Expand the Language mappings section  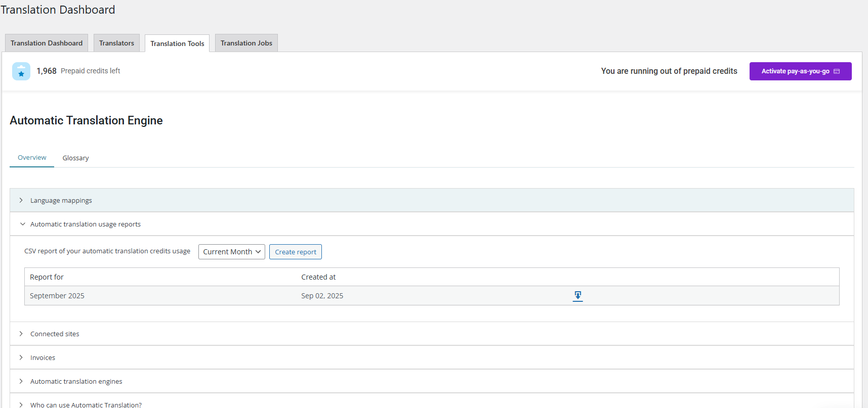click(x=61, y=200)
